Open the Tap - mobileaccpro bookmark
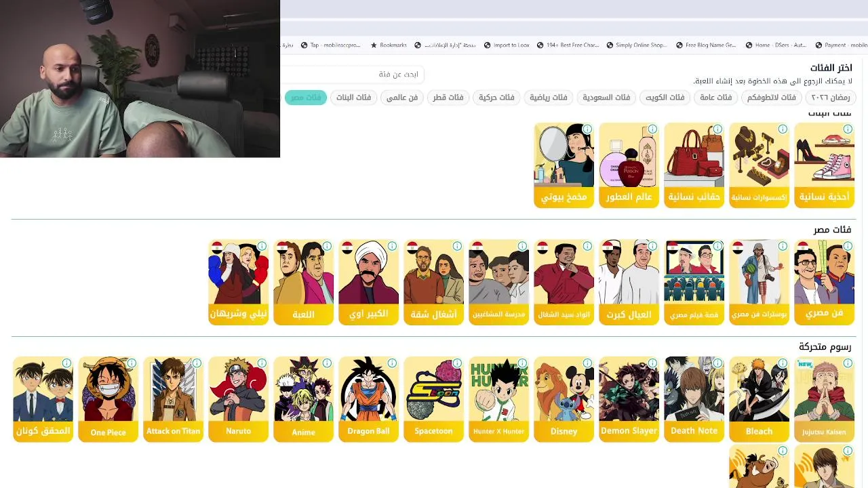The width and height of the screenshot is (868, 488). coord(330,45)
